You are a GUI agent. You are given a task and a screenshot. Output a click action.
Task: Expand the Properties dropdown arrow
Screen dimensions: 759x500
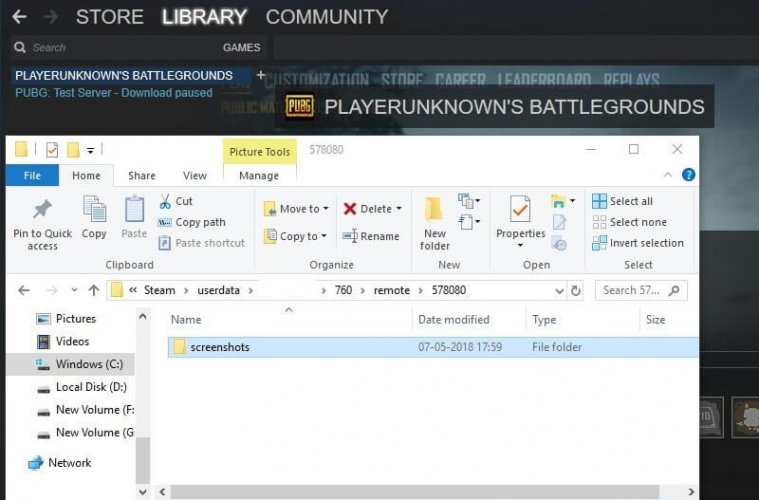pyautogui.click(x=520, y=245)
